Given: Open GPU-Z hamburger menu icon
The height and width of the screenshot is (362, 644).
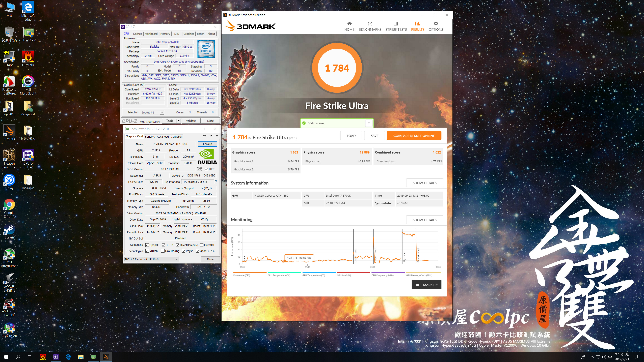Looking at the screenshot, I should tap(217, 136).
